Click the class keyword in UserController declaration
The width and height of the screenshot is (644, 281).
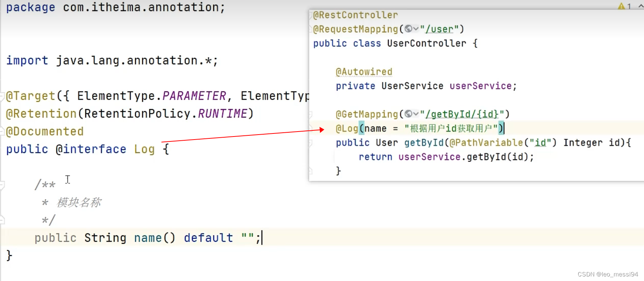tap(367, 43)
